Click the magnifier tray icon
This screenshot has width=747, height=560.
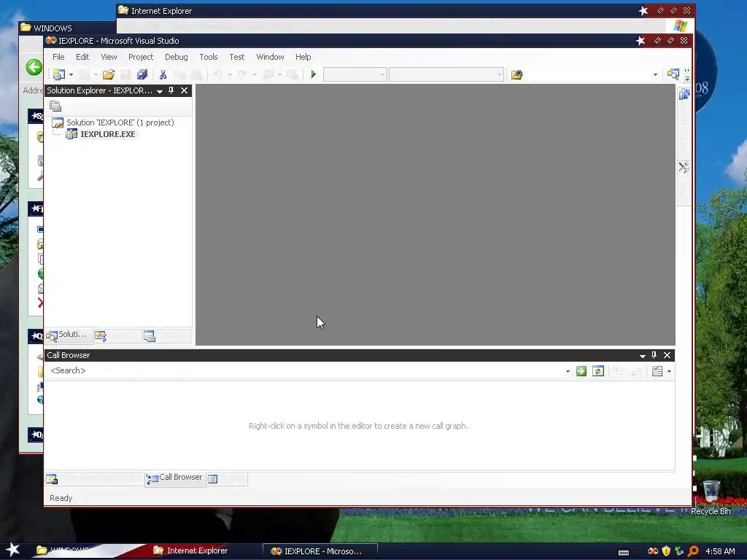(693, 551)
